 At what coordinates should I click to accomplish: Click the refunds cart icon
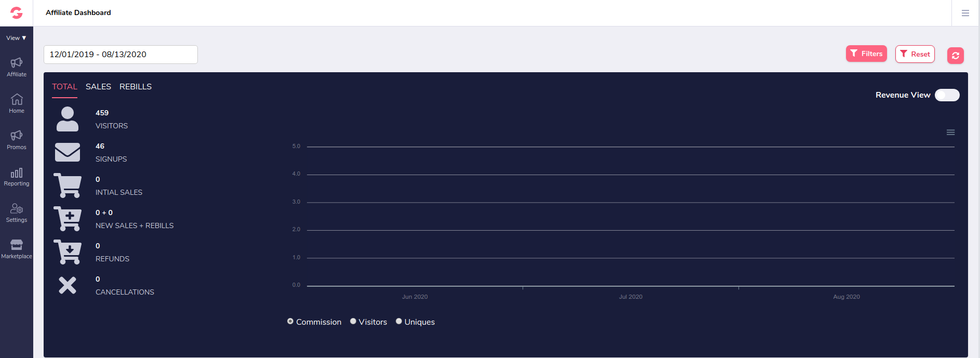68,252
